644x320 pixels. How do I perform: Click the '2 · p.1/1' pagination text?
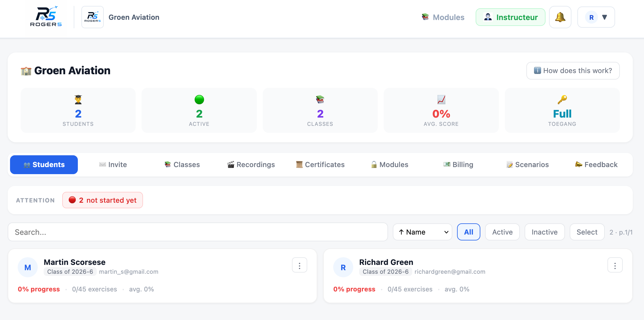pos(621,232)
